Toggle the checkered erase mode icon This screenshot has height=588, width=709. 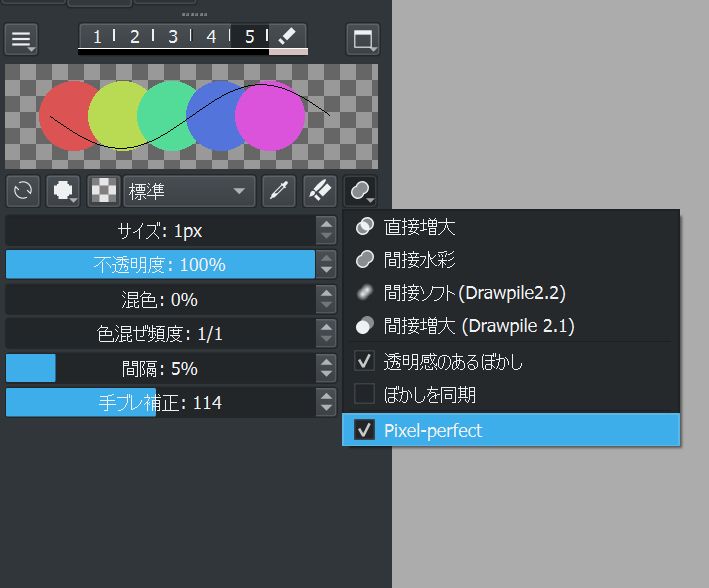(x=104, y=191)
